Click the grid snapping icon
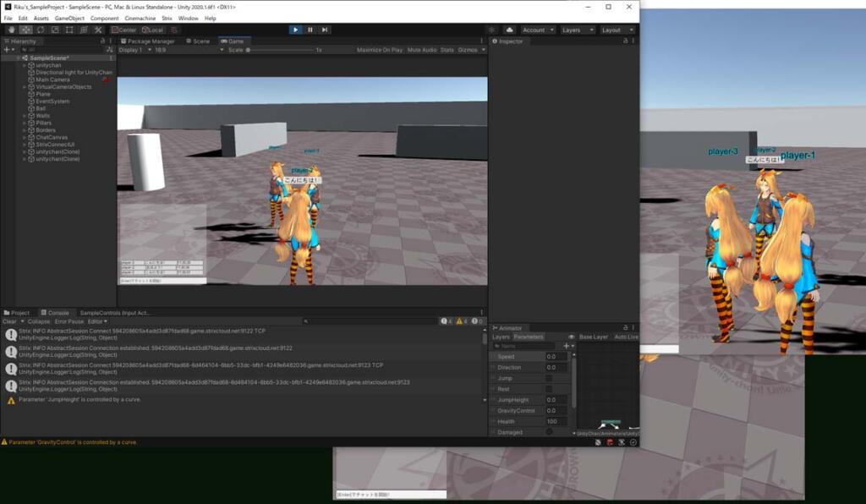 pos(174,30)
